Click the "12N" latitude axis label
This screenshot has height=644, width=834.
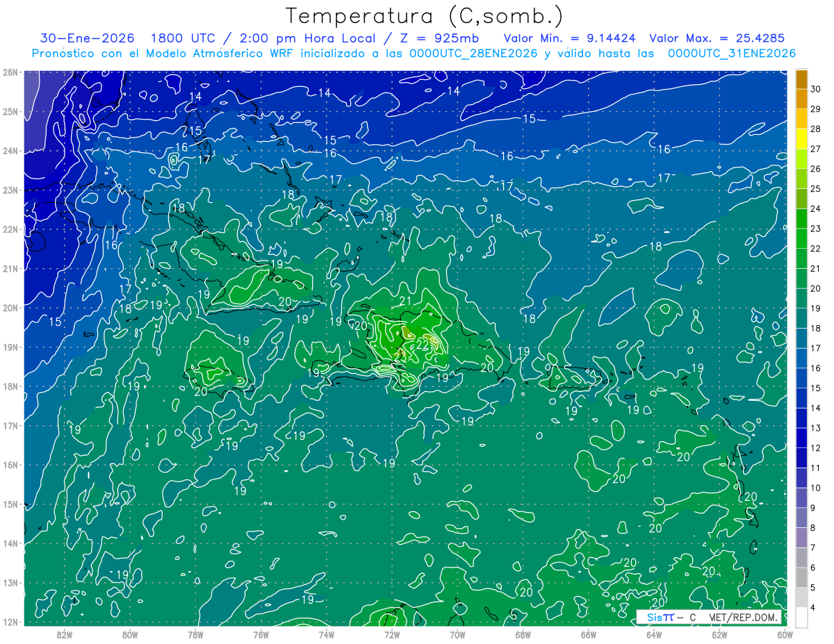[10, 622]
